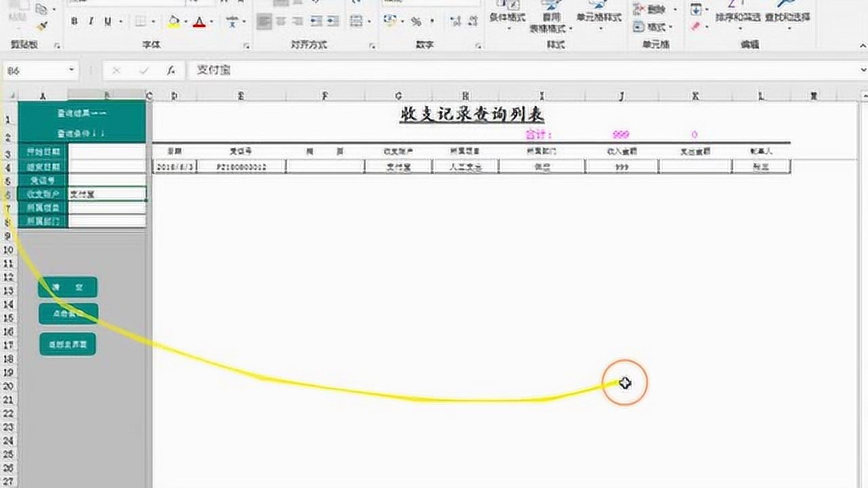
Task: Open the phonetic guide dropdown arrow
Action: click(243, 22)
